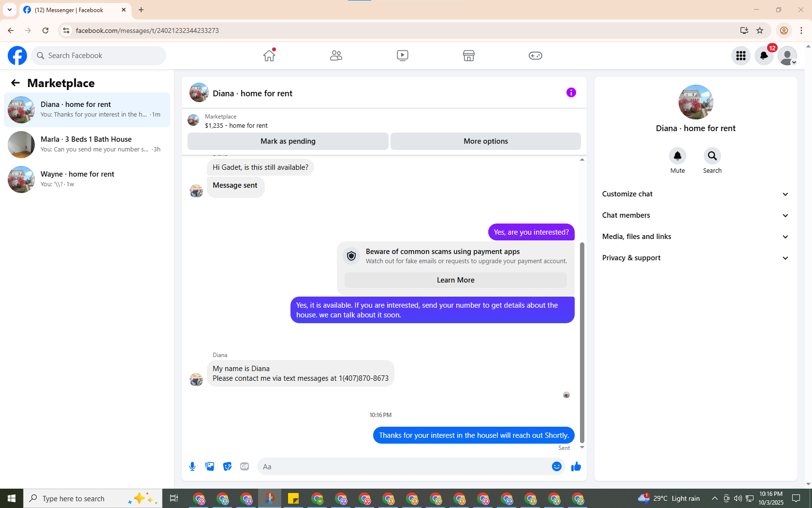The height and width of the screenshot is (508, 812).
Task: Click the address bar URL
Action: pos(147,30)
